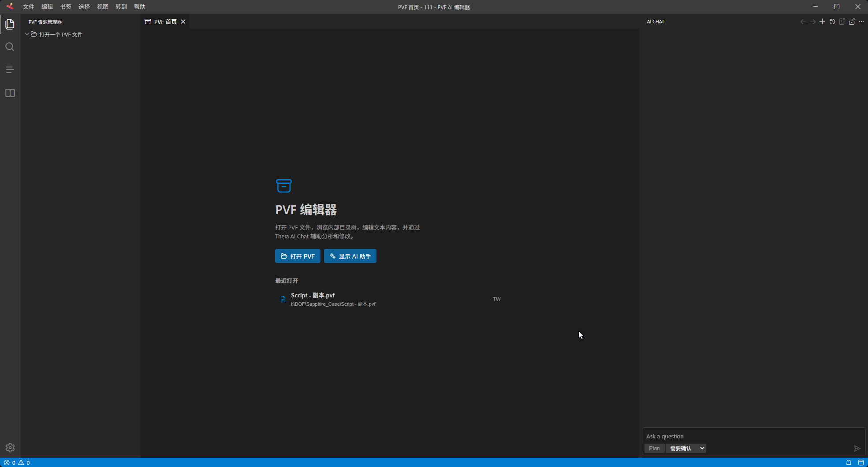Go forward in AI Chat navigation
The image size is (868, 467).
pos(812,22)
